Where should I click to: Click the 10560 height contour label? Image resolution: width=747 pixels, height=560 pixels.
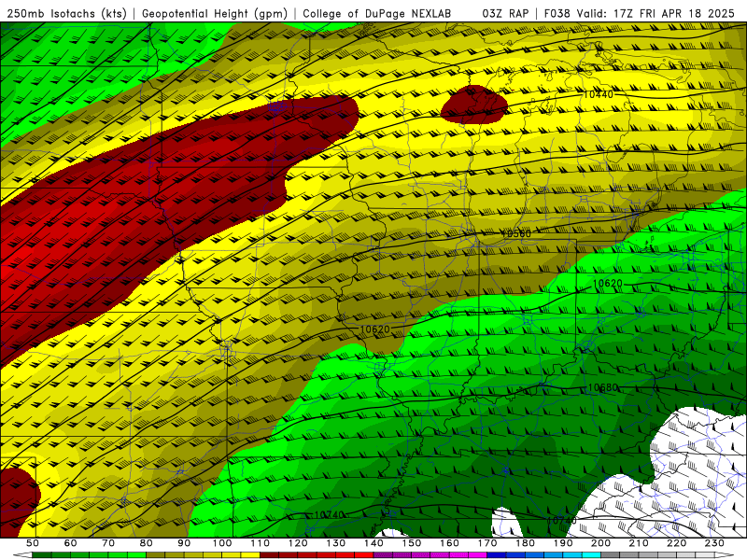coord(516,233)
